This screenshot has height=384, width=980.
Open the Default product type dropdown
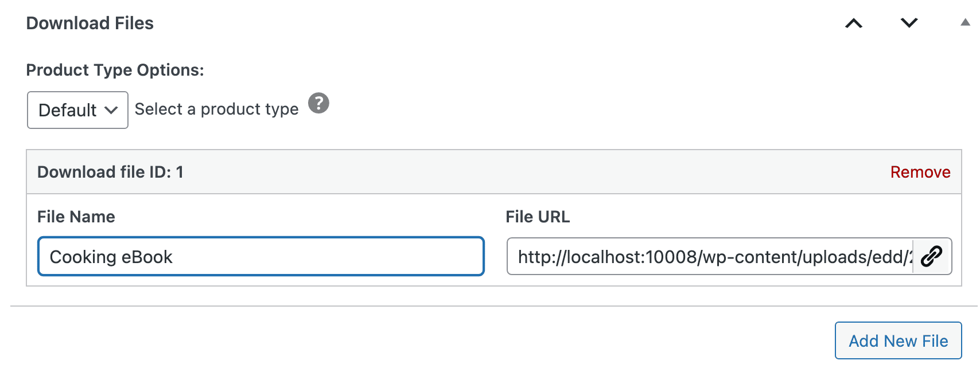pos(77,110)
